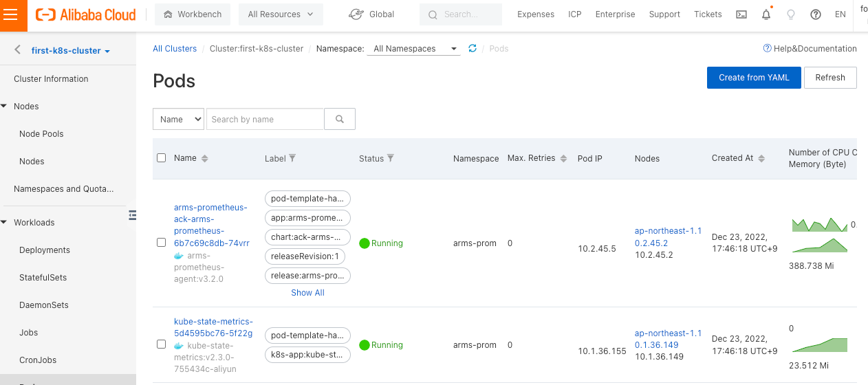This screenshot has width=868, height=385.
Task: Open kube-state-metrics-5d4595bc76-5f22g pod link
Action: [213, 327]
